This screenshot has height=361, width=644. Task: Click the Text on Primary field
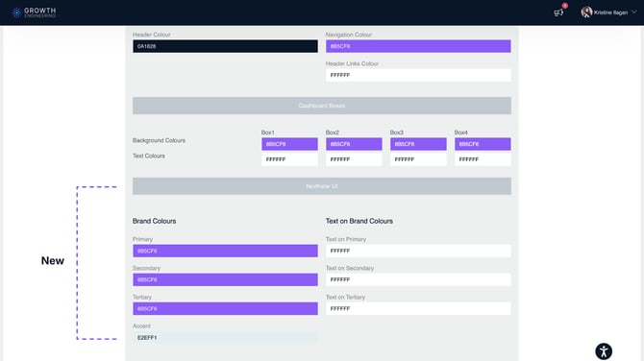click(x=418, y=251)
